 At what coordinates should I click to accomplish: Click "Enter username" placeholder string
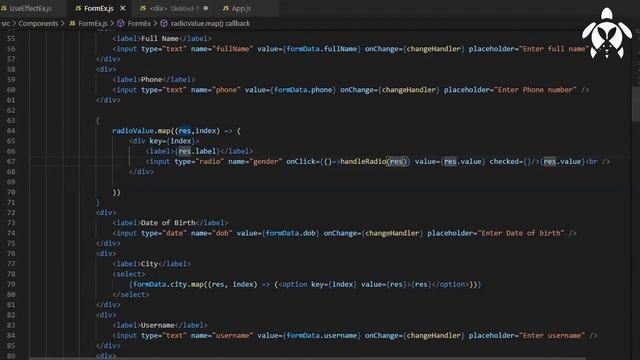coord(552,336)
